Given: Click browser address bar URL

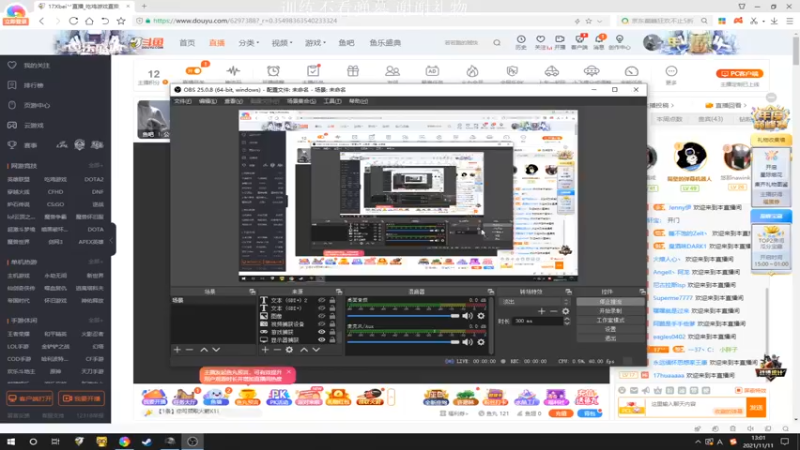Looking at the screenshot, I should coord(245,21).
